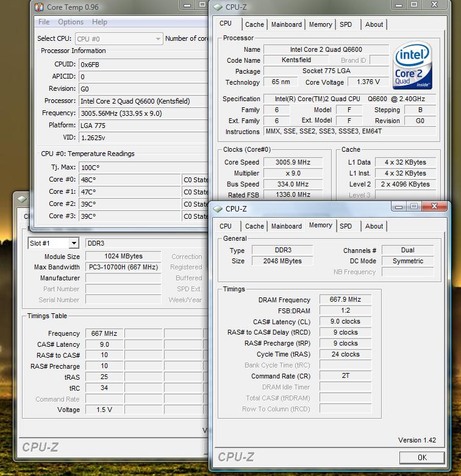Click Core #2 temperature reading field
The image size is (461, 476).
pos(130,204)
